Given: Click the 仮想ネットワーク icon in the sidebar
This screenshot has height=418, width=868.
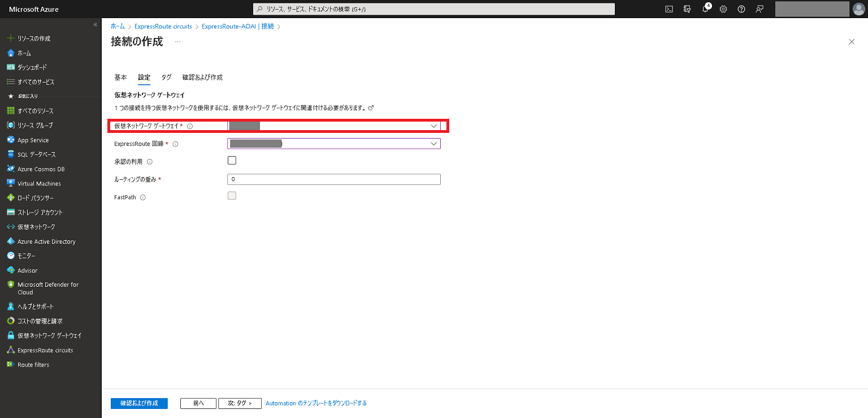Looking at the screenshot, I should pos(10,227).
